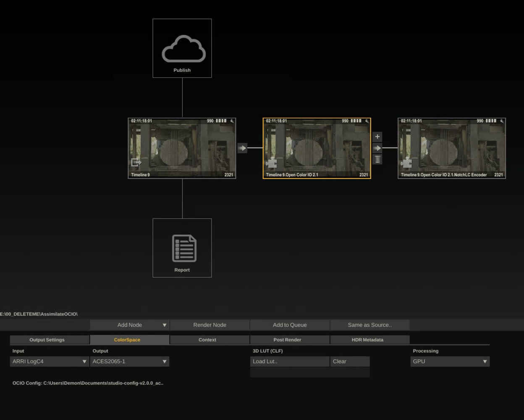Open the Processing GPU dropdown

(450, 361)
